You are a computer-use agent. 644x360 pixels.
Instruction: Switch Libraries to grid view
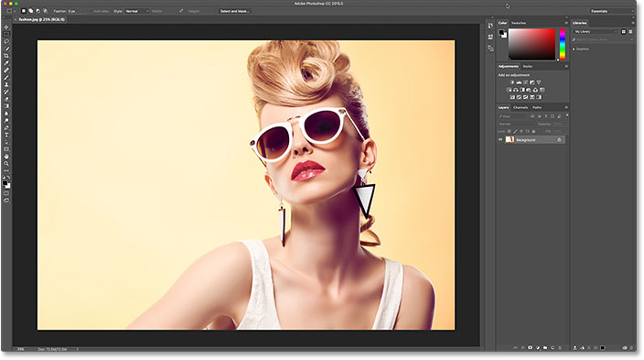coord(624,32)
